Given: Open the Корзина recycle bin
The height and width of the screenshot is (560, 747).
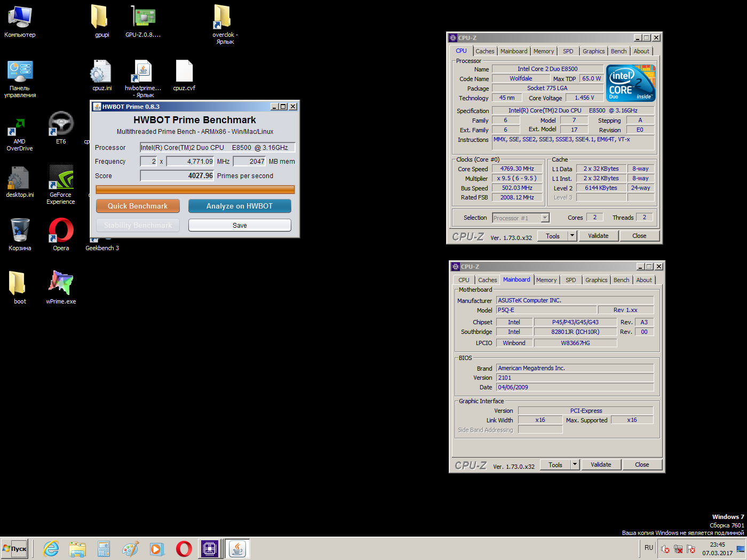Looking at the screenshot, I should click(x=20, y=235).
